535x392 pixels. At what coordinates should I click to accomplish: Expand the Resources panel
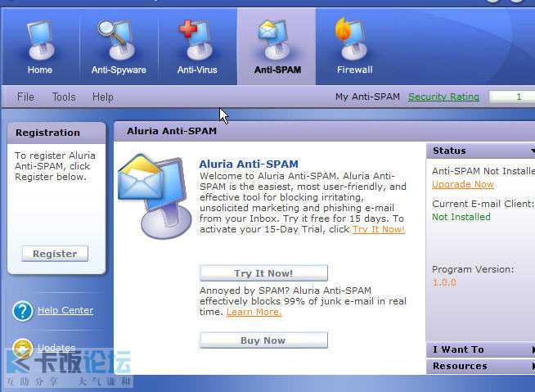(x=480, y=366)
